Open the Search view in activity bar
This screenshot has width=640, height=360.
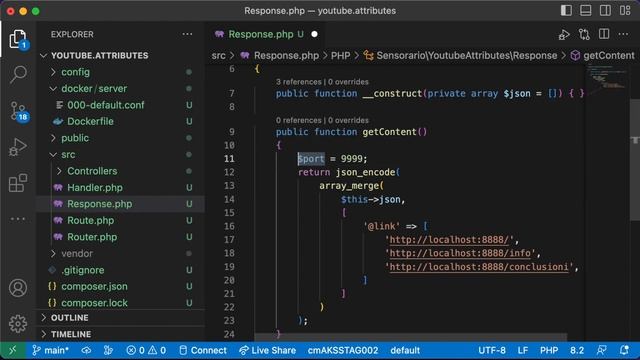click(x=18, y=74)
